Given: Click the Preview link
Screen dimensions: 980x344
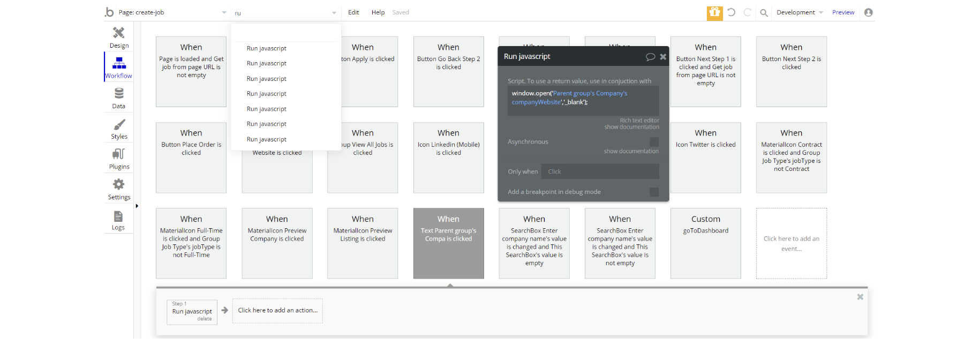Looking at the screenshot, I should (843, 12).
